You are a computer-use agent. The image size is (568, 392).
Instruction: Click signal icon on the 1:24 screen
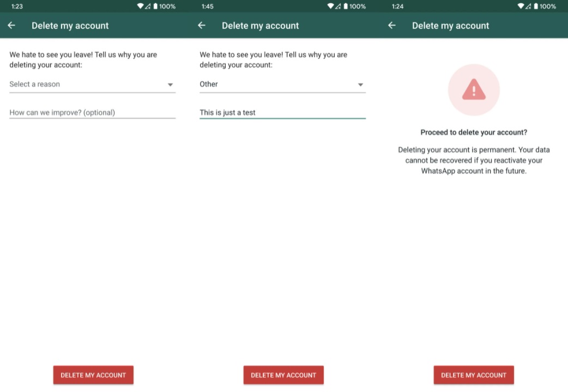pos(529,7)
